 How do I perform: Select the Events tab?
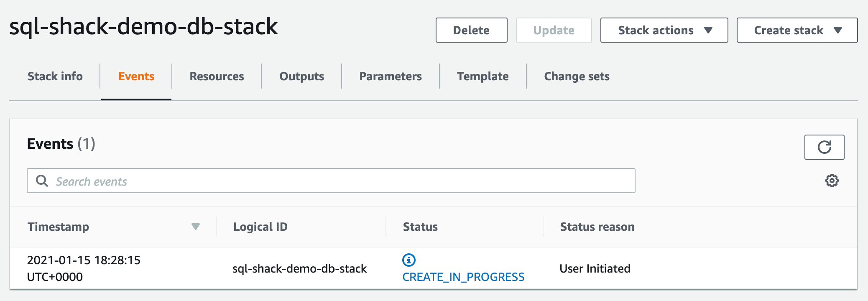136,77
